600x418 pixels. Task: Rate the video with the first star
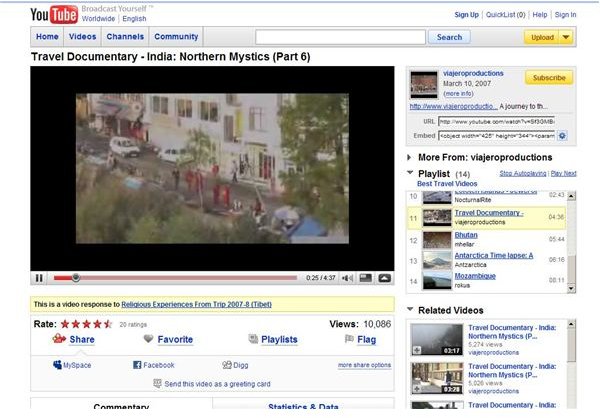point(65,324)
